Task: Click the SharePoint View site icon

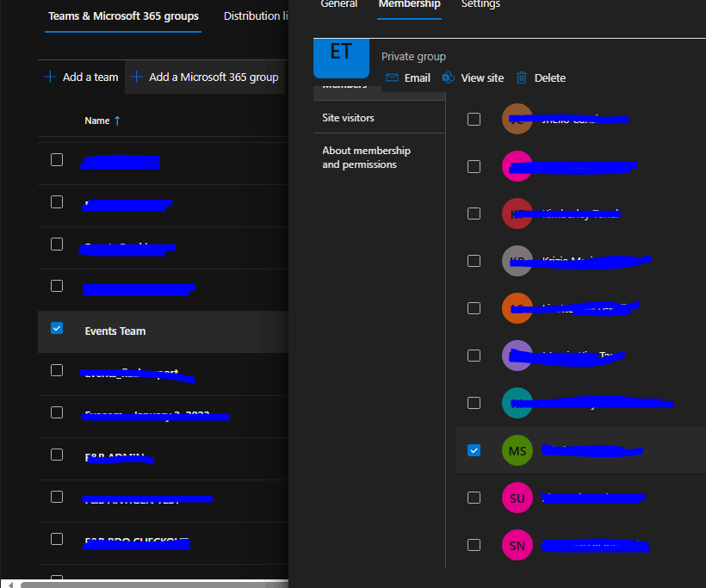Action: click(x=449, y=77)
